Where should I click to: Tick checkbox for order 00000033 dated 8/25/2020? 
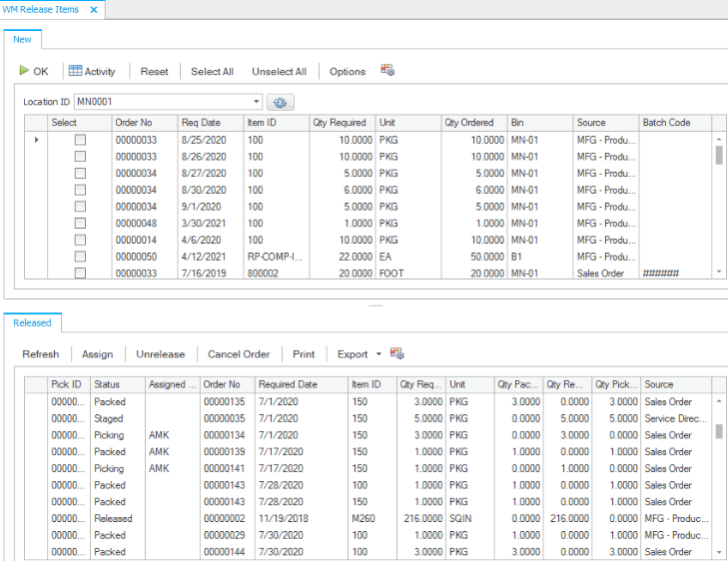(80, 140)
